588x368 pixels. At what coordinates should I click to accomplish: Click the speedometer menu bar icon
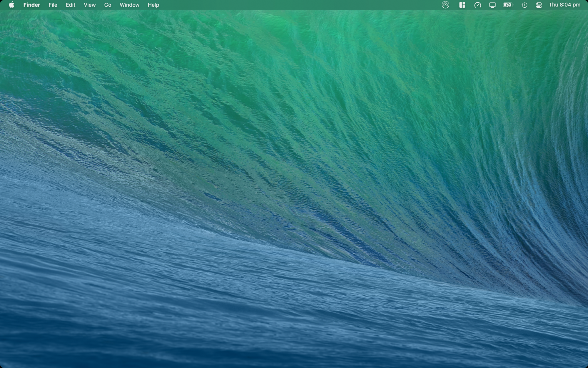pyautogui.click(x=477, y=5)
